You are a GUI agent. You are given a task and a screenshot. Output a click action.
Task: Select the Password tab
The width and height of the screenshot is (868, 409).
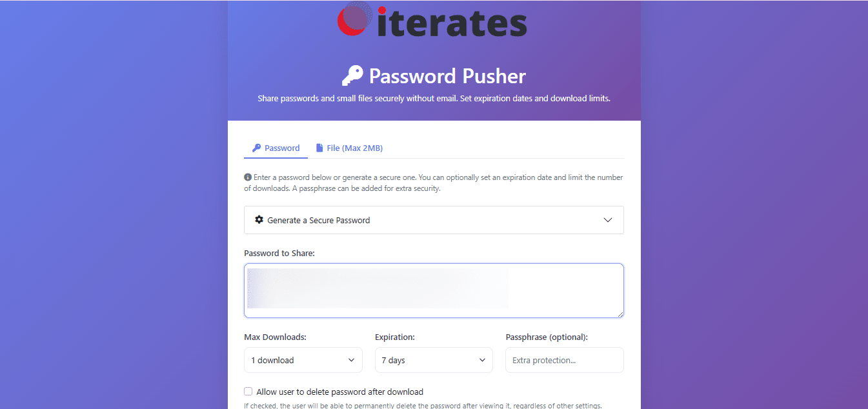coord(276,148)
